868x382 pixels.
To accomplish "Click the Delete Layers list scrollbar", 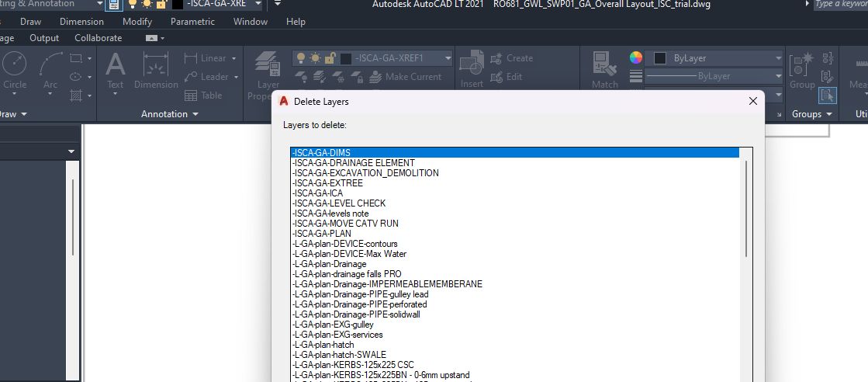I will 746,208.
